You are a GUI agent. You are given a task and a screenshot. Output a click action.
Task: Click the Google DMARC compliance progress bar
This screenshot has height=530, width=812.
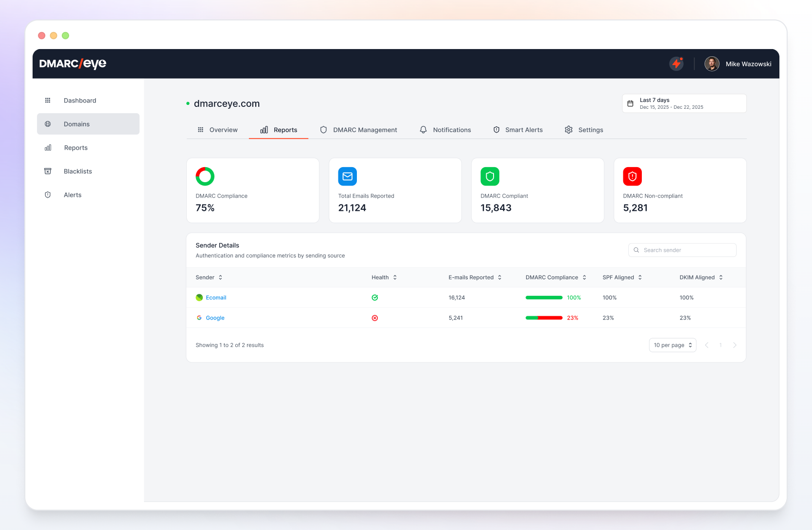point(544,318)
